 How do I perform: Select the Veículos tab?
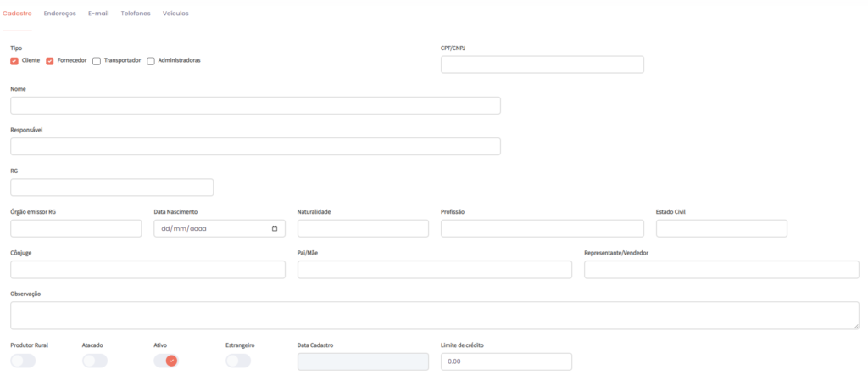point(175,14)
